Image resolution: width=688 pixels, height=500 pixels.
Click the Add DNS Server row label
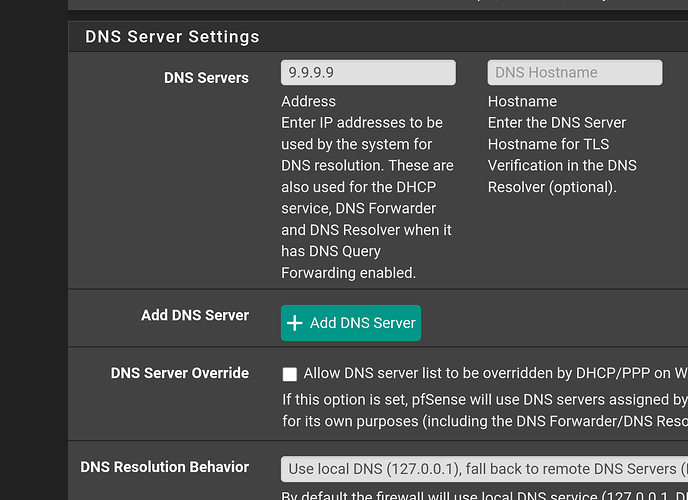[195, 315]
